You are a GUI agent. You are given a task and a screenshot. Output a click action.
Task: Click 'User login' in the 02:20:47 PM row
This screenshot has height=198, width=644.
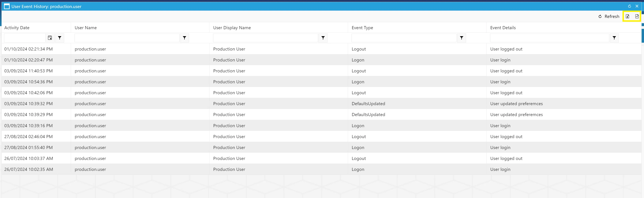[500, 60]
